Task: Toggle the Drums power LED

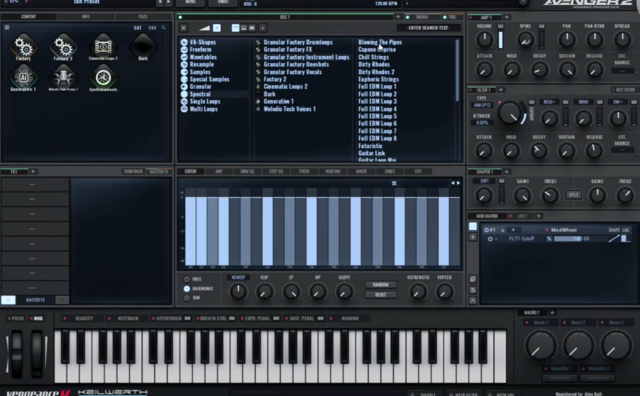Action: click(x=407, y=17)
